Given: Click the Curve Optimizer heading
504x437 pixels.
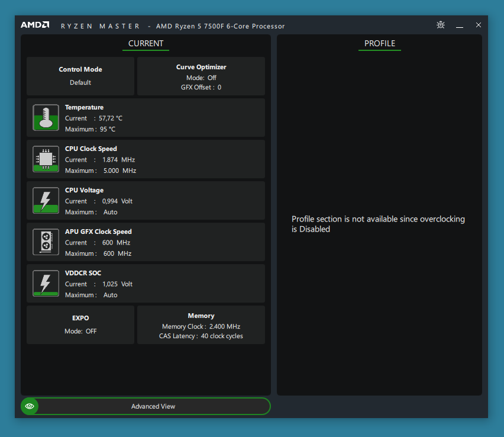Looking at the screenshot, I should tap(201, 67).
